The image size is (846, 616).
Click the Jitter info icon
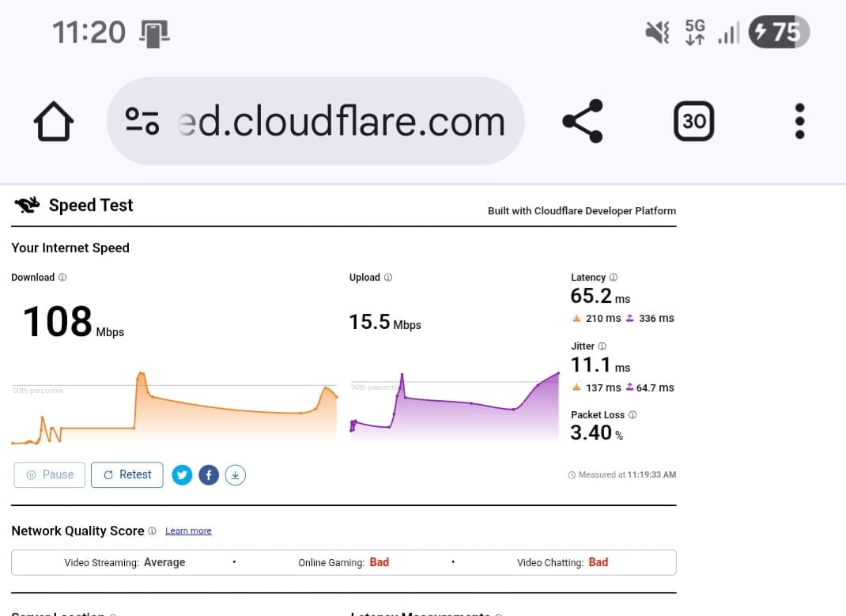[602, 346]
